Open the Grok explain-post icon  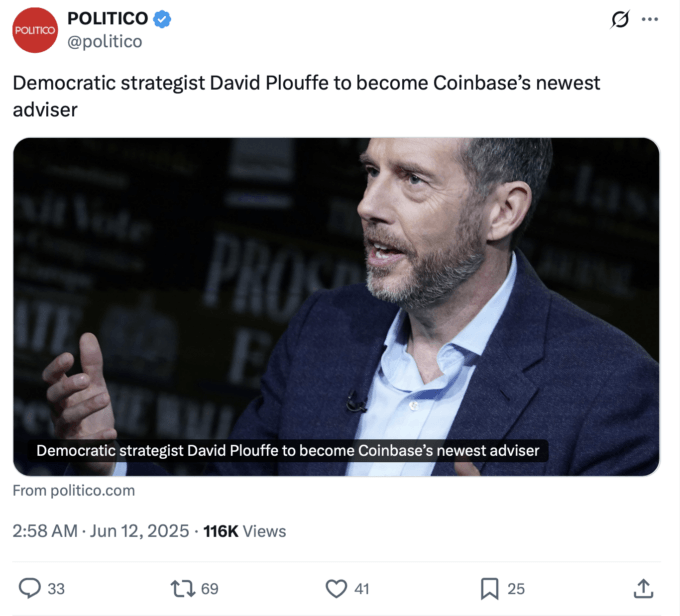(x=620, y=20)
